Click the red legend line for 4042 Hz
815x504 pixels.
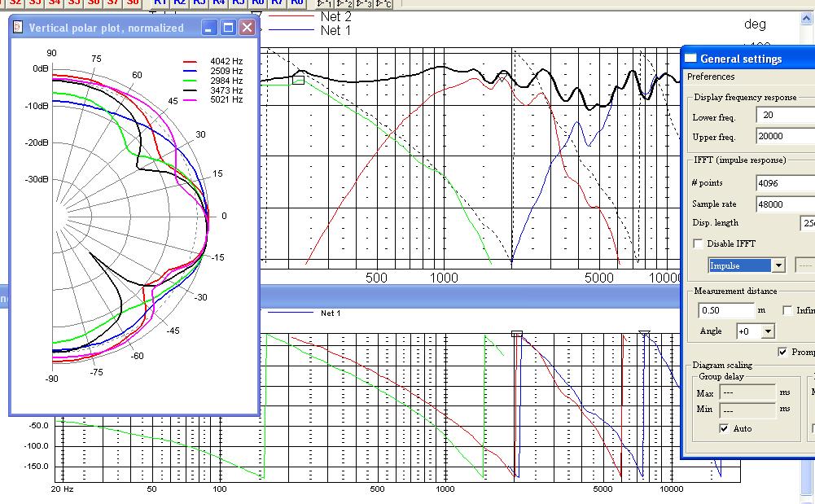pos(190,61)
